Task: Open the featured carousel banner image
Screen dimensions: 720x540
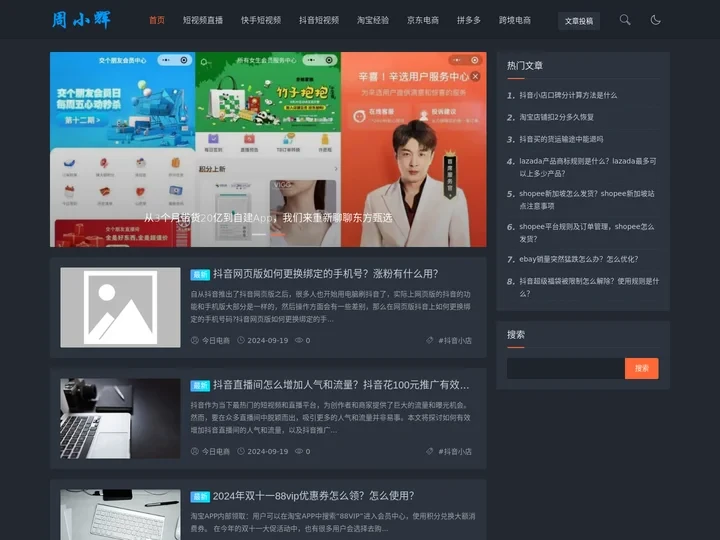Action: coord(268,149)
